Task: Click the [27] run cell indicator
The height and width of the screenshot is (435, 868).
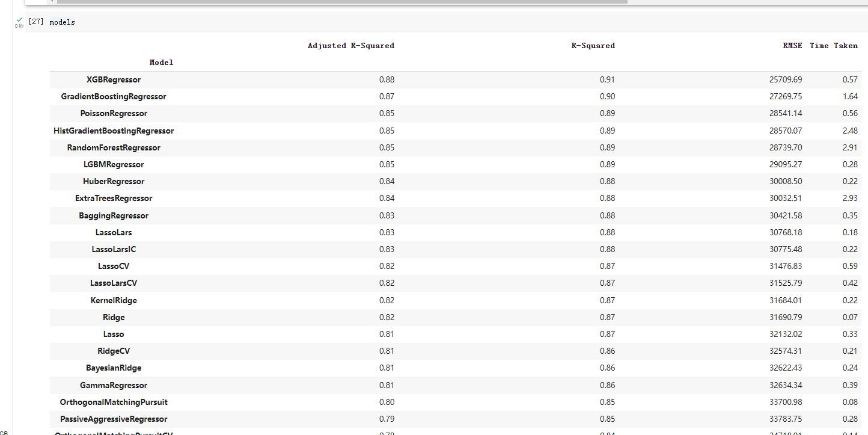Action: (35, 22)
